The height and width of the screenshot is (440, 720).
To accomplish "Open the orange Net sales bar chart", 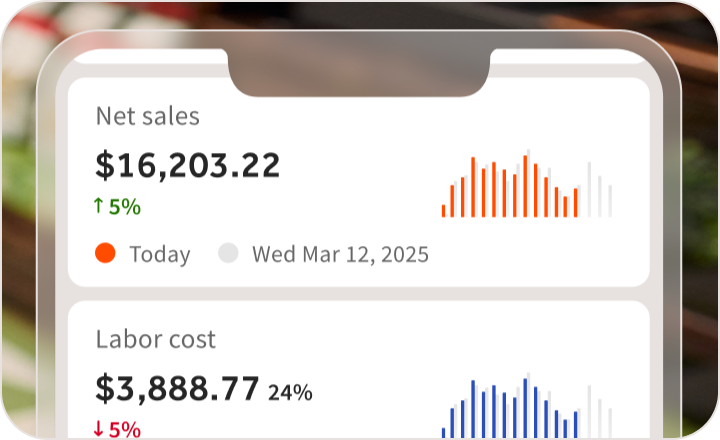I will [527, 183].
